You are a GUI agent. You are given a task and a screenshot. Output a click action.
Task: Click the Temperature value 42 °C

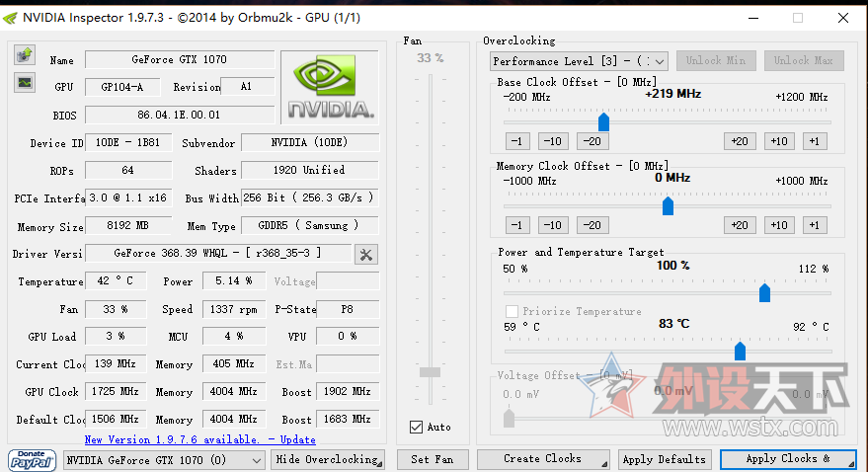tap(116, 281)
